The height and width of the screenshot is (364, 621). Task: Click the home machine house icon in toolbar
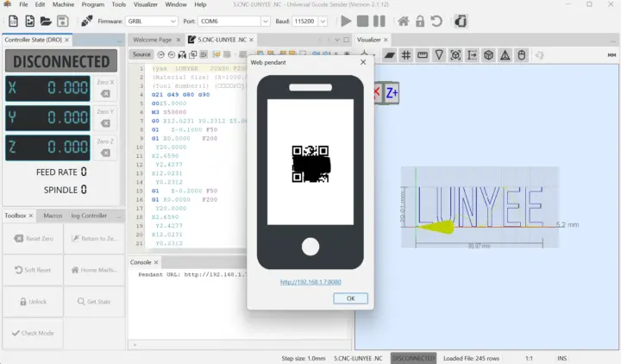tap(403, 21)
